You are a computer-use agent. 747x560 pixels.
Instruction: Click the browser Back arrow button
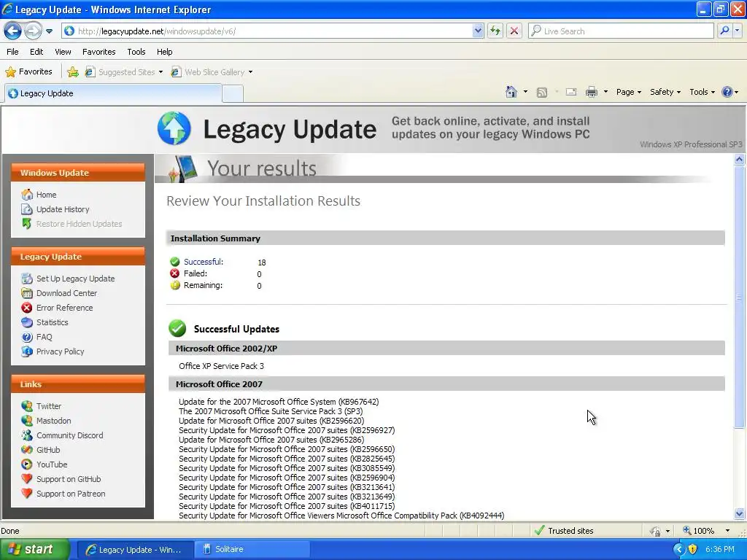(x=13, y=31)
